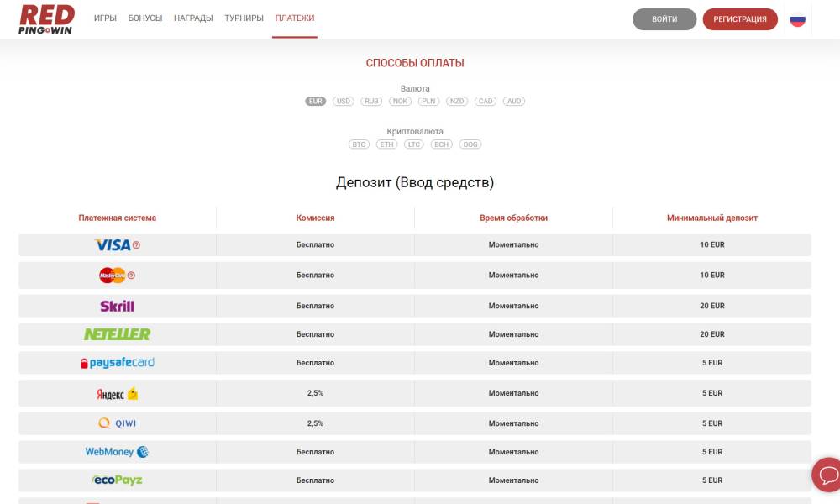The height and width of the screenshot is (504, 840).
Task: Open the Russian flag language selector
Action: pyautogui.click(x=797, y=20)
